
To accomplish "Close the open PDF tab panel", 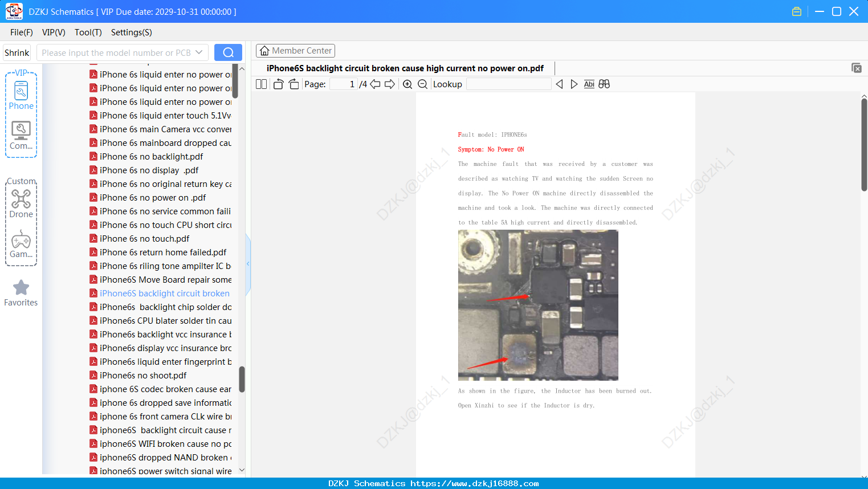I will [856, 68].
